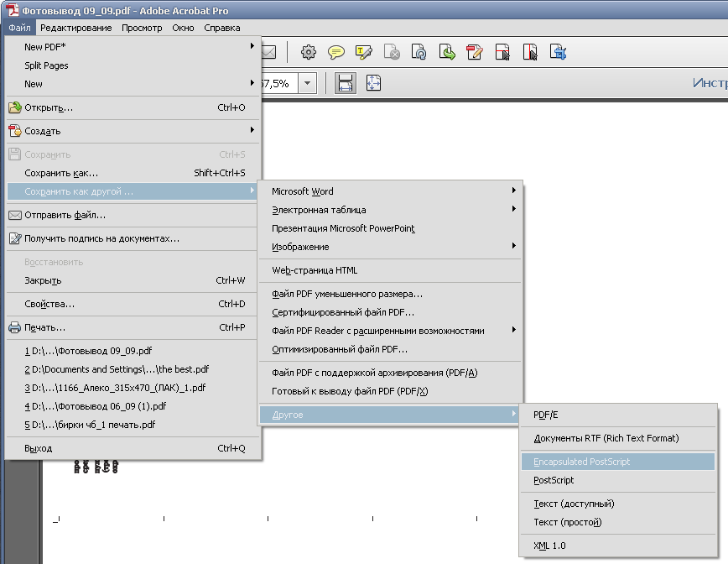Open the zoom percentage dropdown arrow

click(307, 84)
